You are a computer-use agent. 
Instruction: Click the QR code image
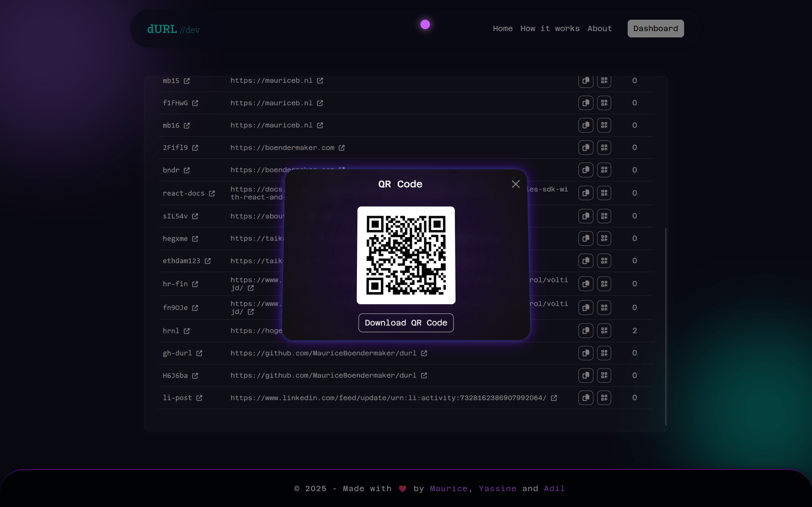(x=406, y=255)
